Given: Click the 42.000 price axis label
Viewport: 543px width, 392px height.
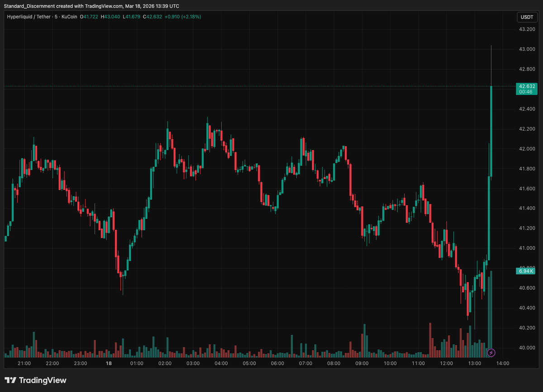Looking at the screenshot, I should [526, 149].
